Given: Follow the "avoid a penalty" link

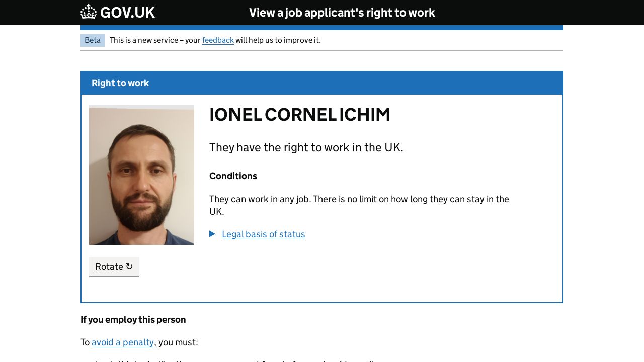Looking at the screenshot, I should pos(123,342).
